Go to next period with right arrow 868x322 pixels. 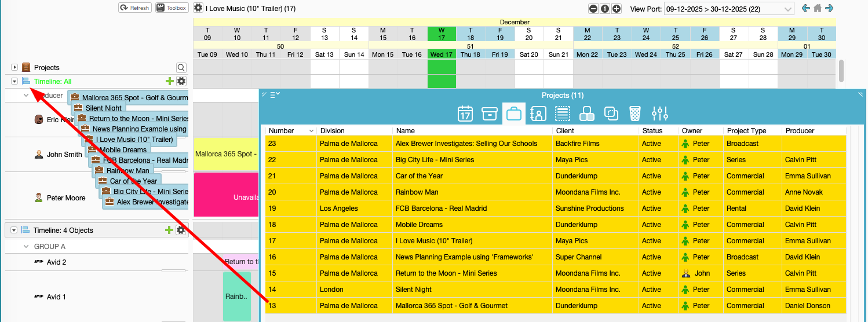click(829, 8)
